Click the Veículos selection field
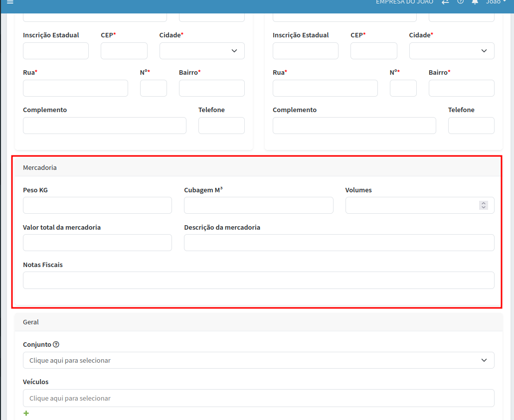This screenshot has width=514, height=420. [x=258, y=398]
